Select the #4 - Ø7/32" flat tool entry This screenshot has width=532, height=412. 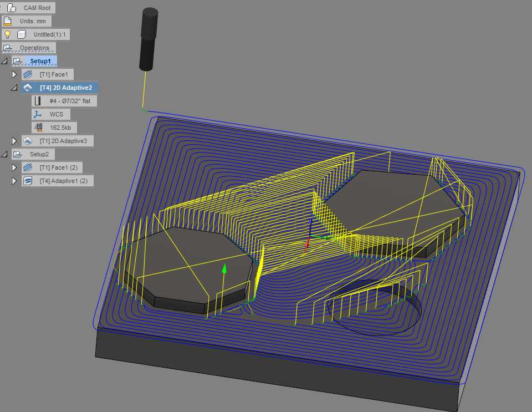70,101
